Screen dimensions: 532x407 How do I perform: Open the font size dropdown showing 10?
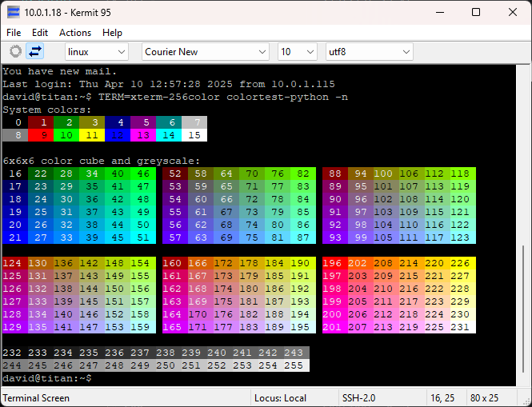298,52
